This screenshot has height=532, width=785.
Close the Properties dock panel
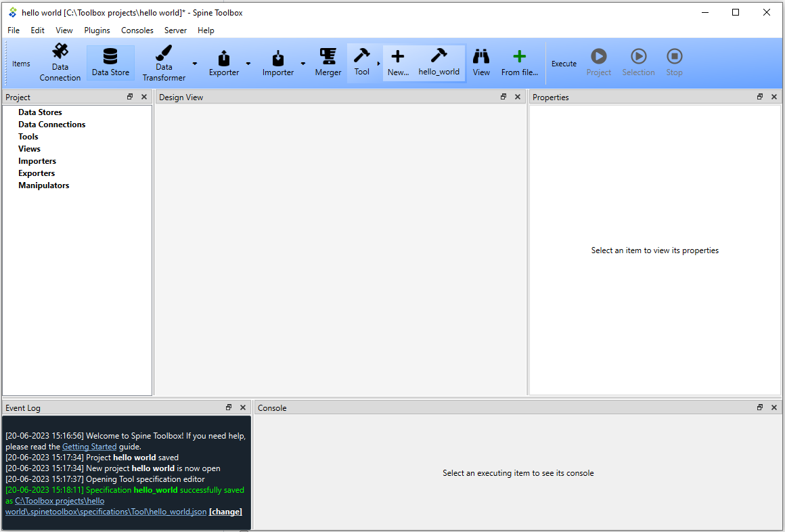pos(774,97)
